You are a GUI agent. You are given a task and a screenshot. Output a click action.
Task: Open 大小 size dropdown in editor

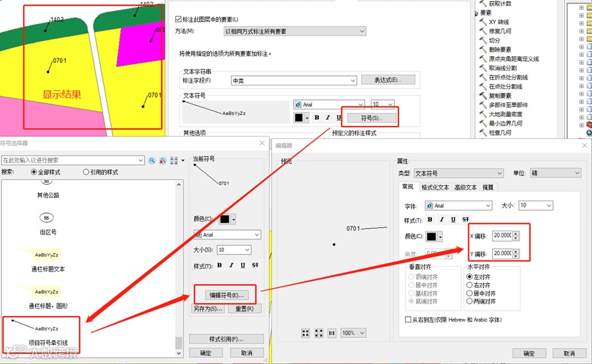[536, 205]
